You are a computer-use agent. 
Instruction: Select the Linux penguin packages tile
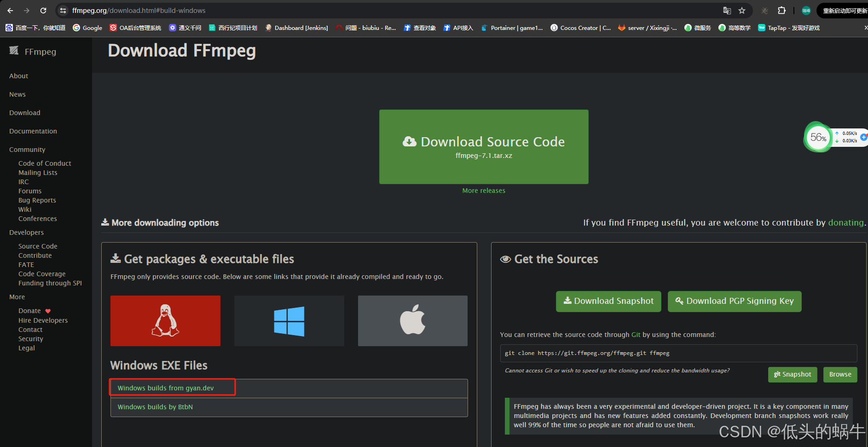tap(165, 321)
